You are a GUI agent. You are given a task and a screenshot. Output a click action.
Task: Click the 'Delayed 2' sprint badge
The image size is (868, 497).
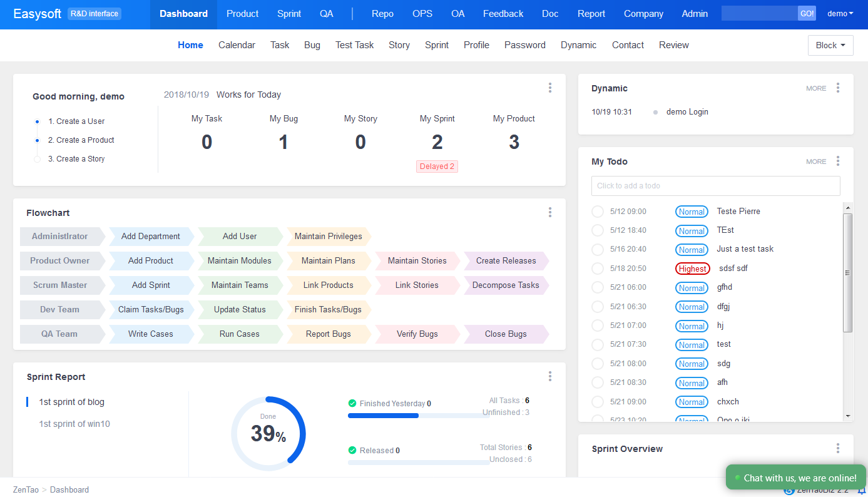(437, 167)
